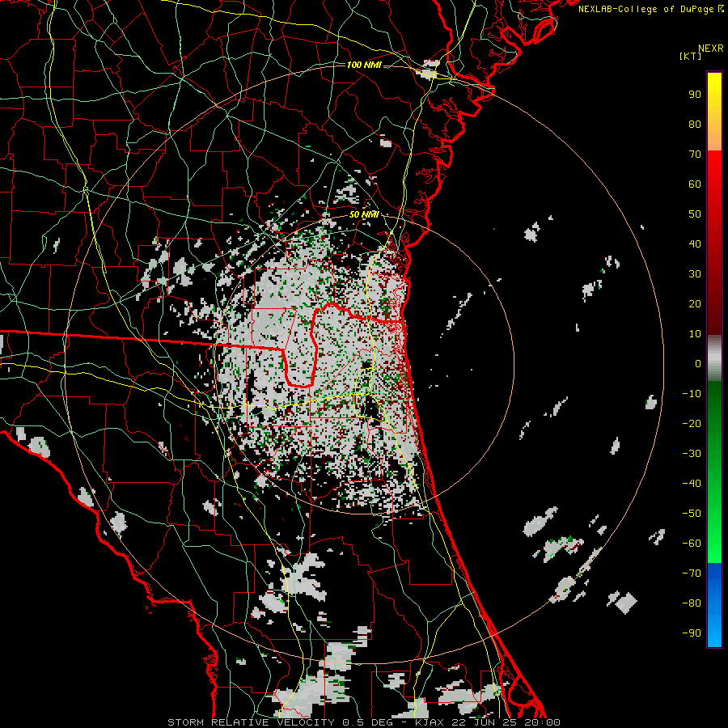
Task: Select the positive 20 scale value
Action: [x=695, y=304]
